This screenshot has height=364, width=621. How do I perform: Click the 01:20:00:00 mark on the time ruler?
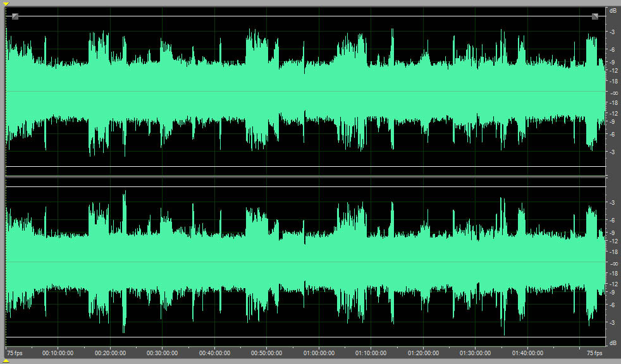[x=423, y=353]
